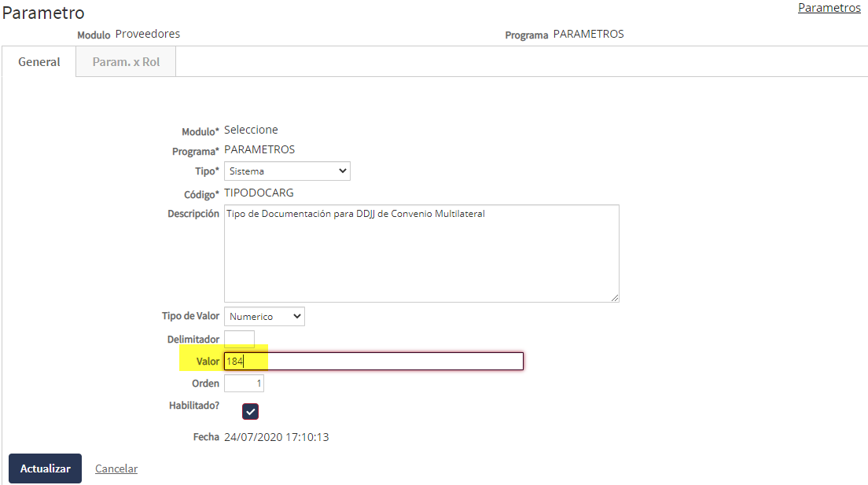This screenshot has height=485, width=868.
Task: Click the Seleccione module value
Action: pos(251,130)
